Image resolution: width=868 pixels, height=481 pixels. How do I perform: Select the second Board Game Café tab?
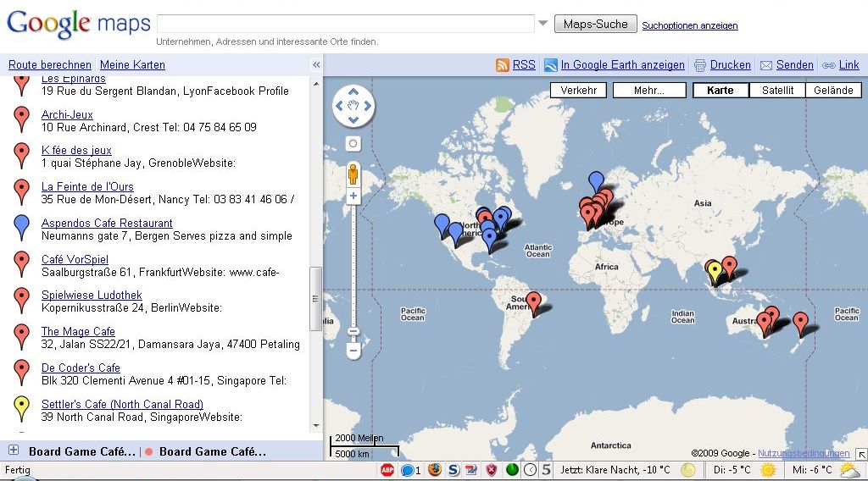click(x=213, y=451)
